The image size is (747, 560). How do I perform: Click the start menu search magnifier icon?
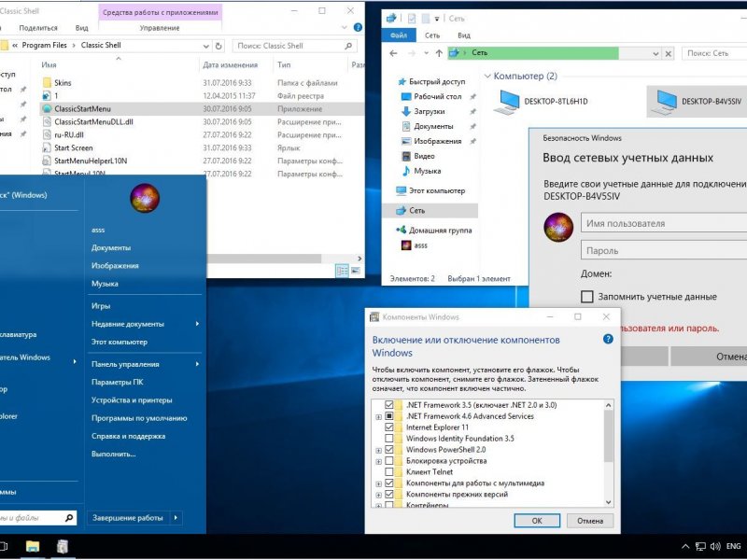click(x=69, y=518)
